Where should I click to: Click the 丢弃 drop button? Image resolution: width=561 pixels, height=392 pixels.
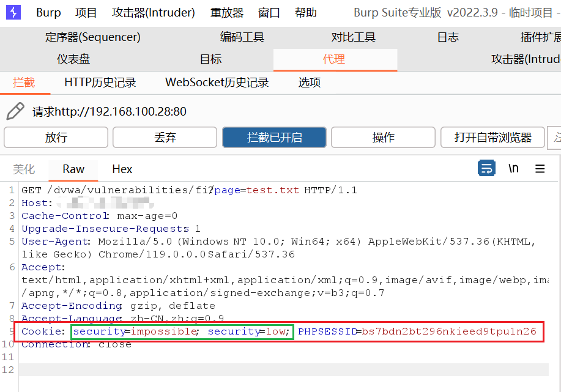(165, 138)
